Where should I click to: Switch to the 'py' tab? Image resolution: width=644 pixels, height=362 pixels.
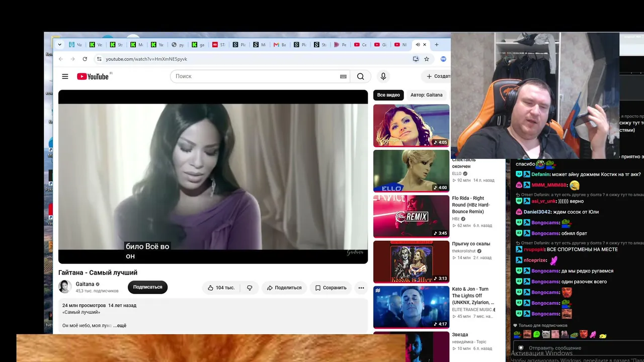point(178,45)
